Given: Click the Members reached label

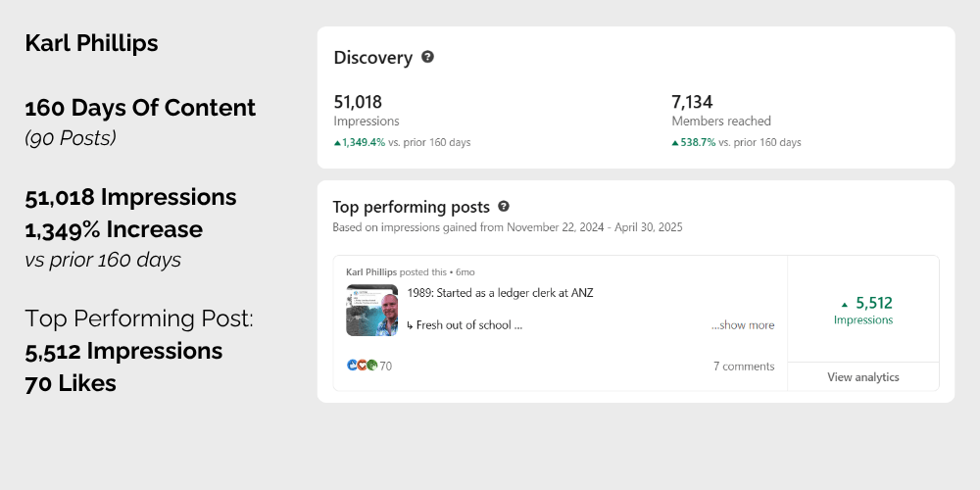Looking at the screenshot, I should [x=721, y=122].
